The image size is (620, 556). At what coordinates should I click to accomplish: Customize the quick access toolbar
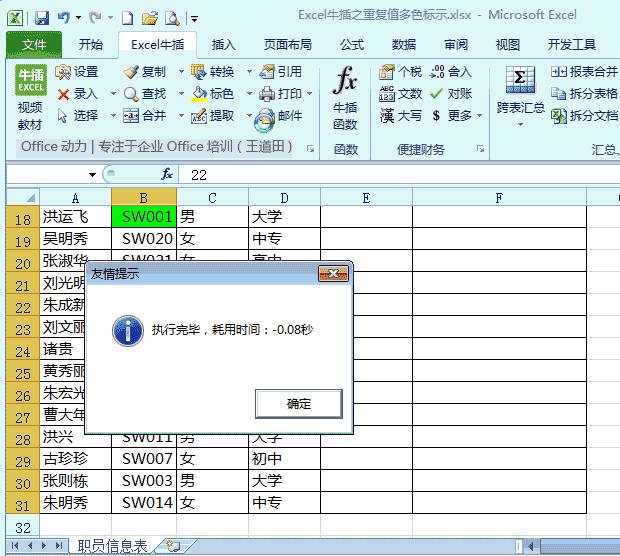pos(194,19)
